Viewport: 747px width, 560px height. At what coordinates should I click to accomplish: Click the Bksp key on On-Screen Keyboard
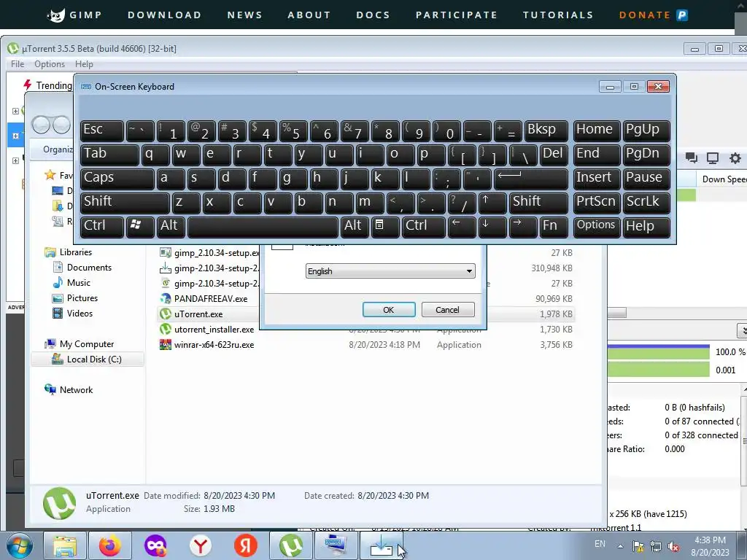coord(546,131)
